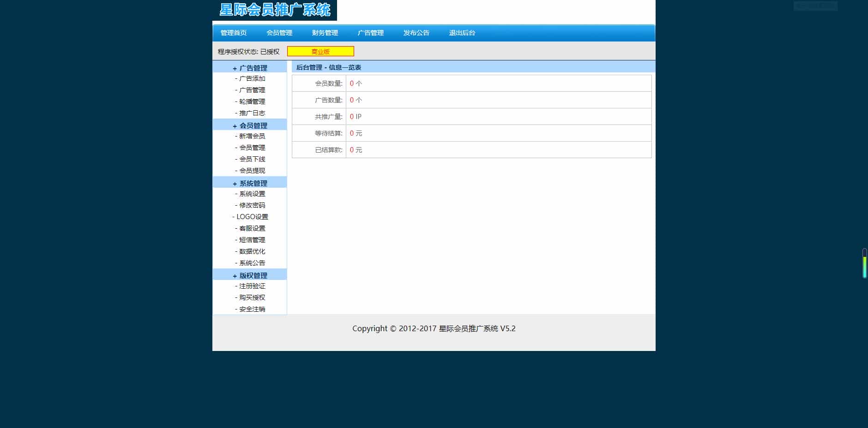
Task: Go to 会员下线 in the sidebar
Action: (250, 159)
